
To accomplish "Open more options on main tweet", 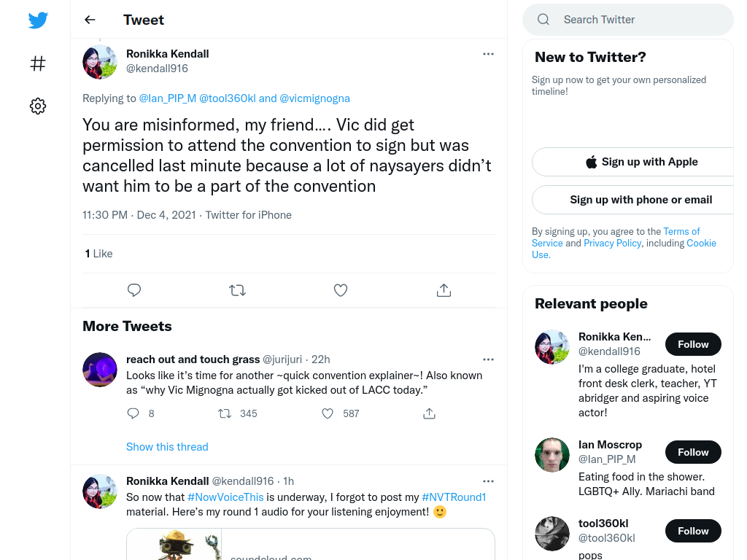I will click(488, 54).
